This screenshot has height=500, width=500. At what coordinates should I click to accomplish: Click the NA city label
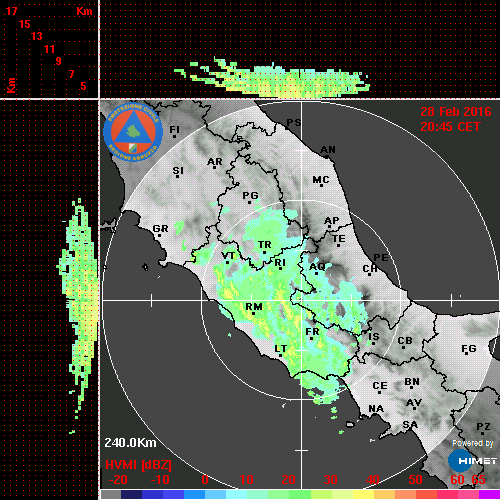point(376,409)
